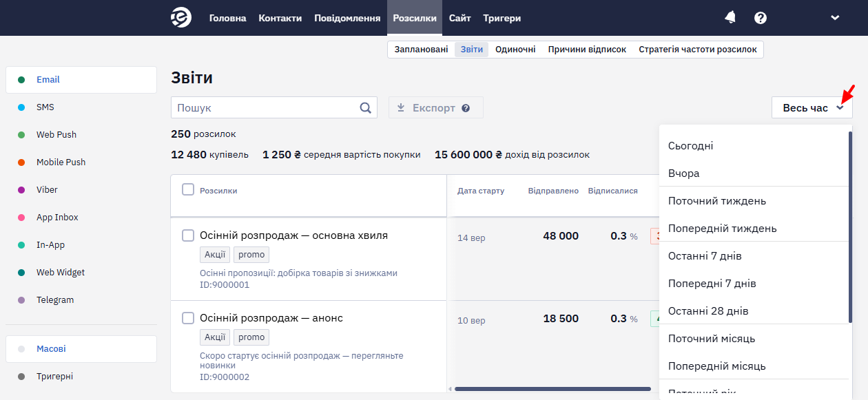Screen dimensions: 868x400
Task: Pick Останні 28 днів option
Action: coord(754,311)
